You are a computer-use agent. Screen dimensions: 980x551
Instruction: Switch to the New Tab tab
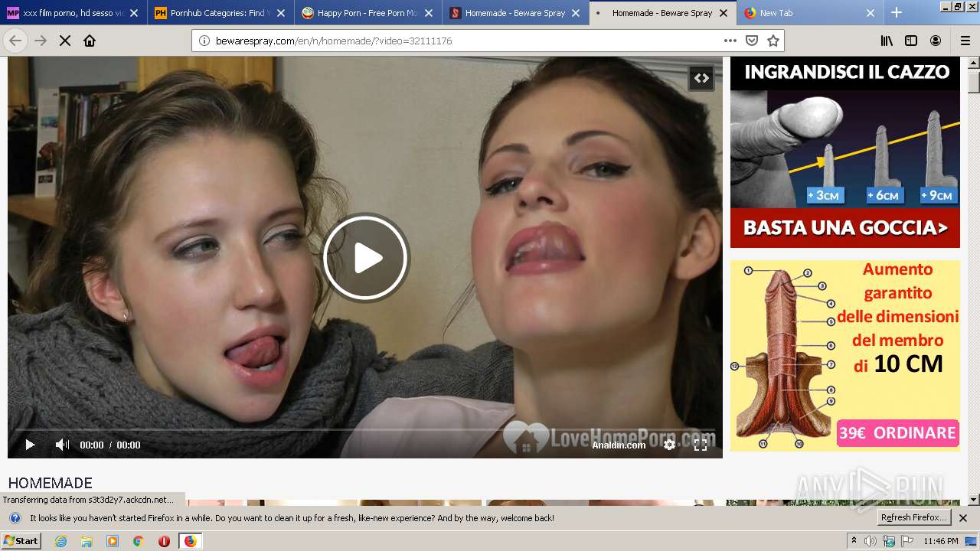click(810, 13)
